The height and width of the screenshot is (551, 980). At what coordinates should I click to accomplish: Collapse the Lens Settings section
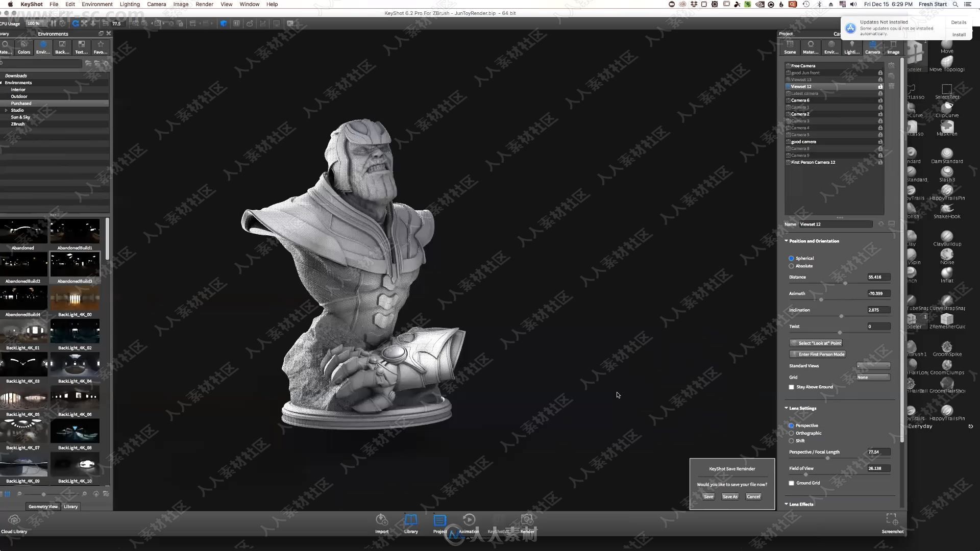click(x=786, y=408)
